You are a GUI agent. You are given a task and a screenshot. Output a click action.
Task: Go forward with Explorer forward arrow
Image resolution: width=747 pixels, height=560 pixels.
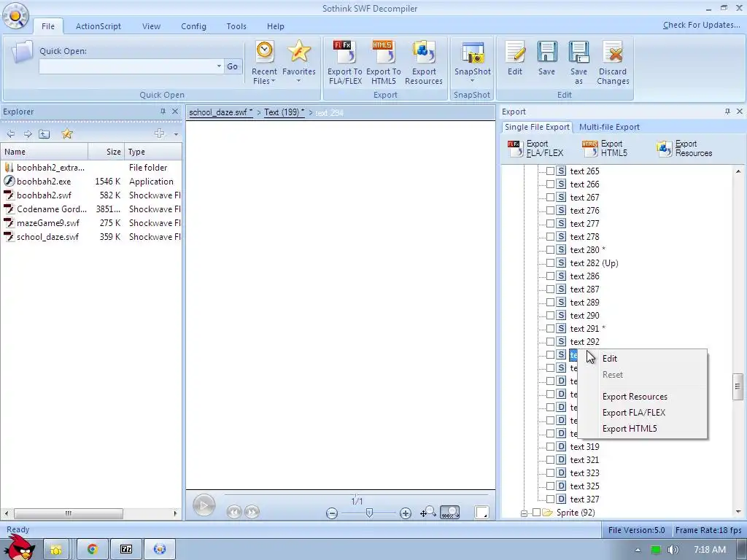click(x=28, y=134)
